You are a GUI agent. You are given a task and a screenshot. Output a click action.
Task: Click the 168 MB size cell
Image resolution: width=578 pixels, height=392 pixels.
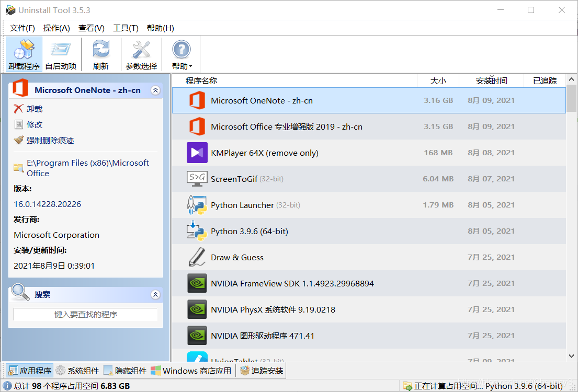(438, 153)
